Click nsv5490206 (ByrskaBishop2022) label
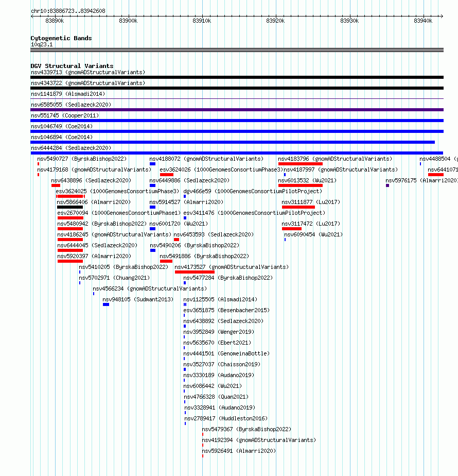This screenshot has width=458, height=476. pyautogui.click(x=195, y=245)
